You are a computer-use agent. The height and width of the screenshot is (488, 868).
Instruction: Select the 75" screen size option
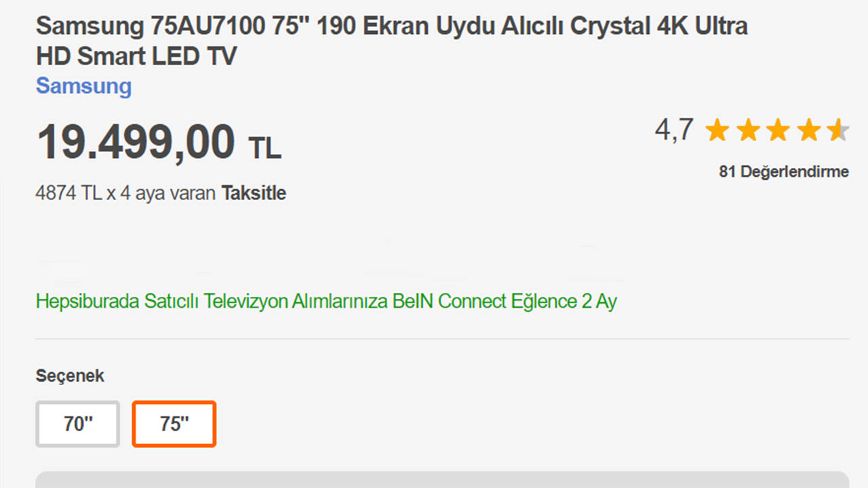pyautogui.click(x=174, y=424)
